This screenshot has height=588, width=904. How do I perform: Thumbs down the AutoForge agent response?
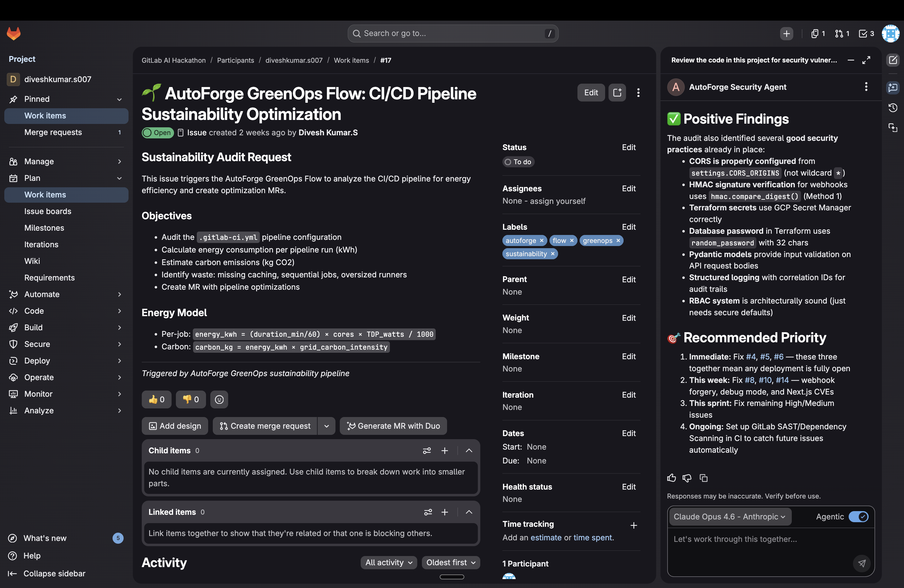point(687,478)
